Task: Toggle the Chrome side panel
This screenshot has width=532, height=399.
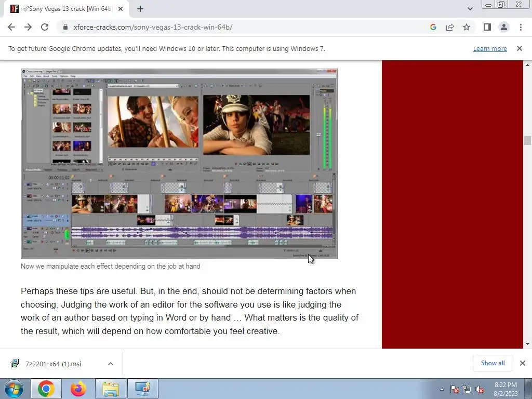Action: [x=487, y=27]
